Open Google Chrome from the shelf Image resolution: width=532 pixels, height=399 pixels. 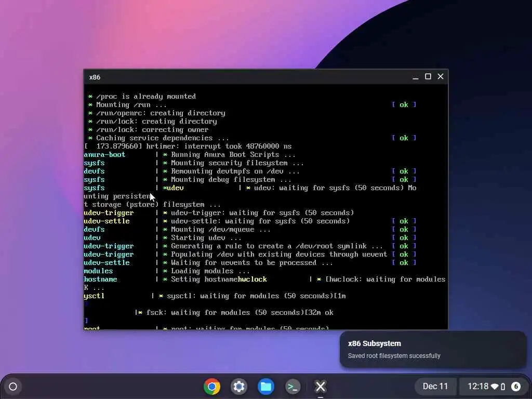coord(212,387)
